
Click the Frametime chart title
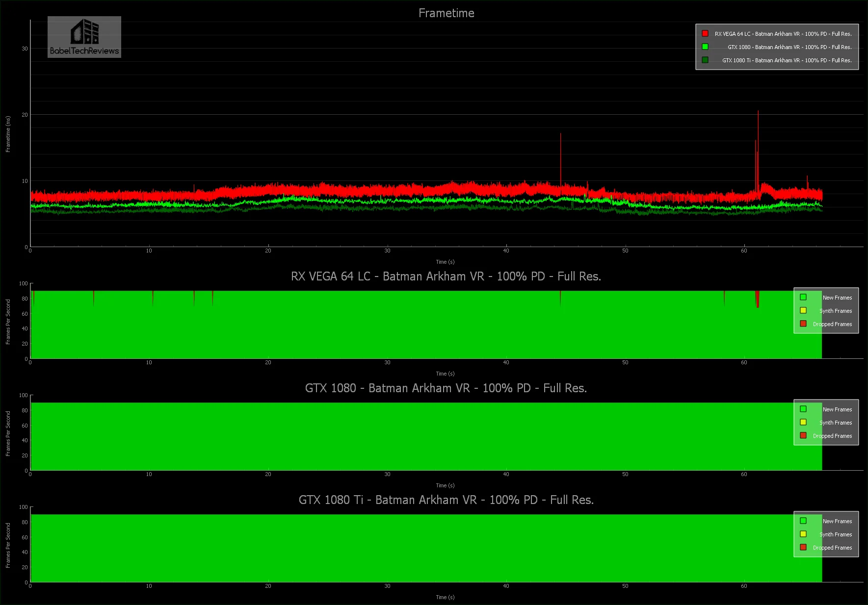(446, 13)
